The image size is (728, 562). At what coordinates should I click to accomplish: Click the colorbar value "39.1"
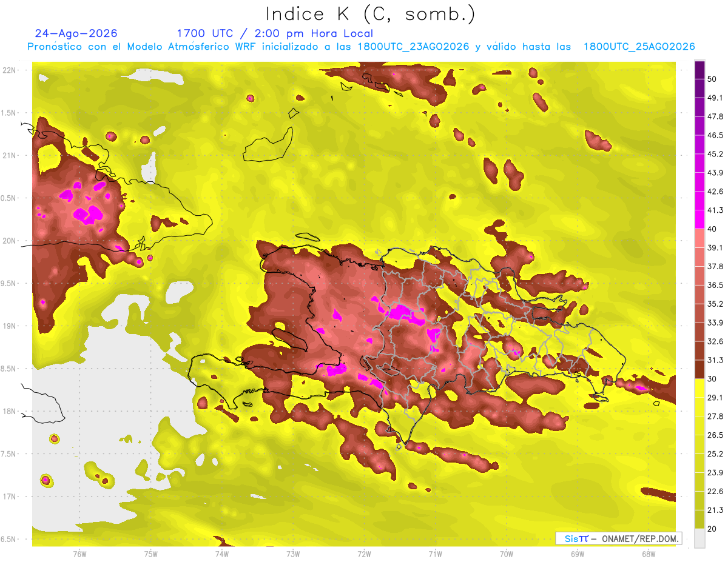pos(715,248)
